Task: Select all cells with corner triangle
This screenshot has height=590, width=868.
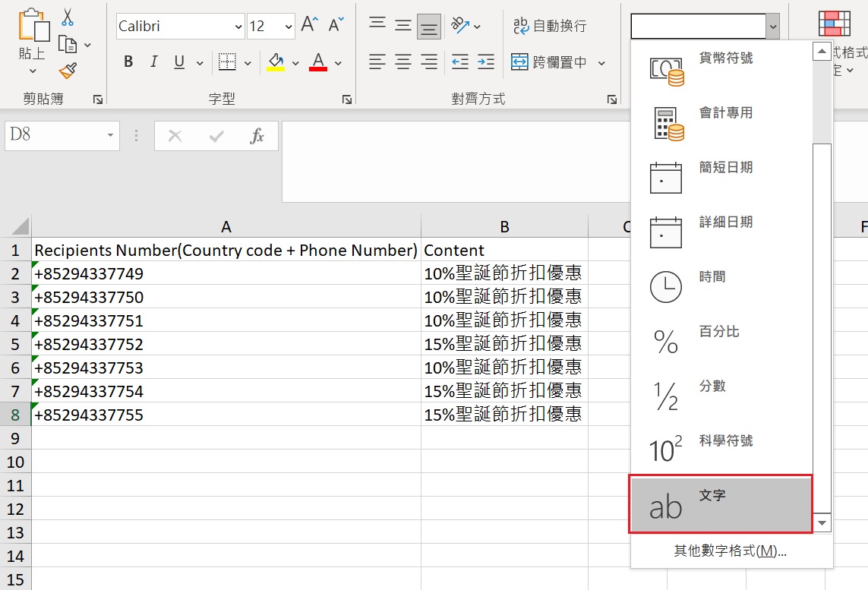Action: pos(20,226)
